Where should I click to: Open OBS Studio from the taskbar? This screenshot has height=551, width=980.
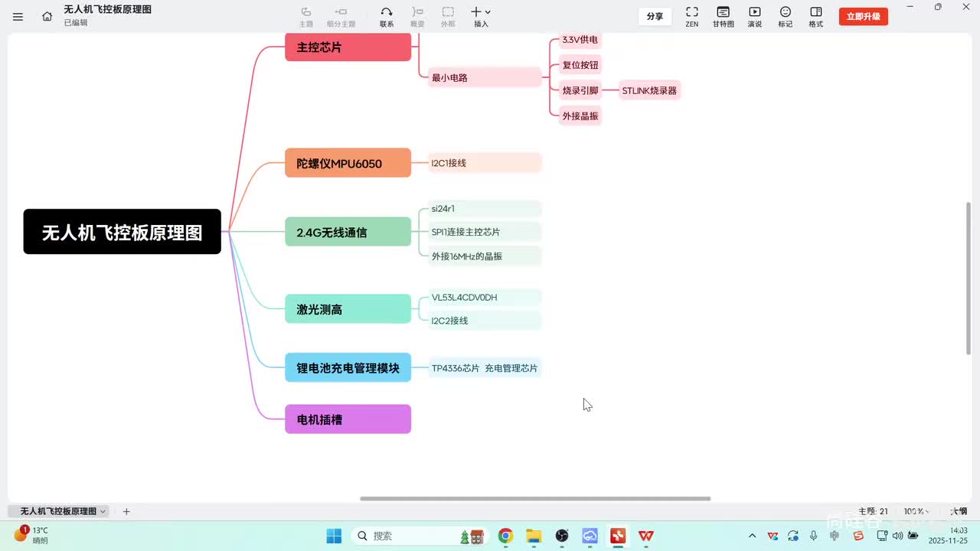(562, 536)
